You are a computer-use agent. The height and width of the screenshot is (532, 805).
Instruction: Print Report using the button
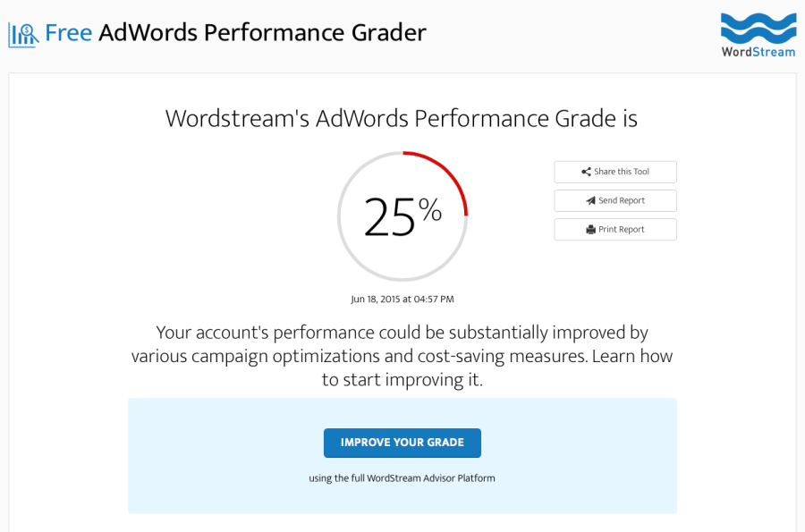click(615, 229)
